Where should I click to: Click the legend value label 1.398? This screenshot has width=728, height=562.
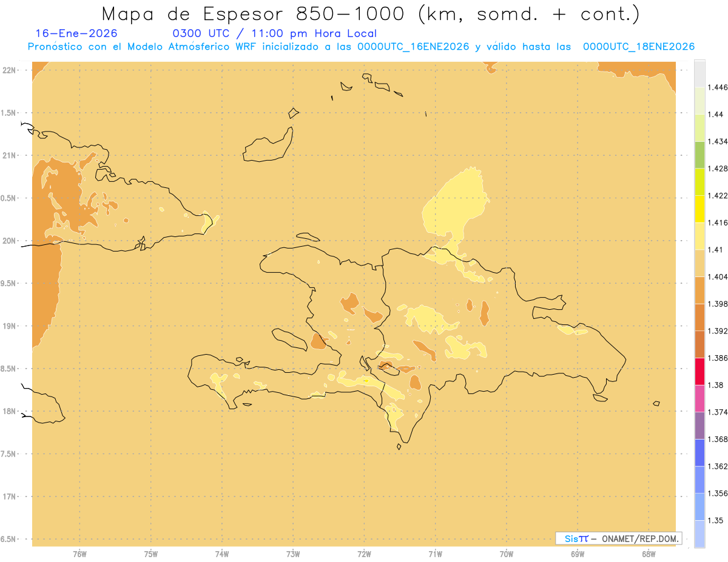(x=719, y=304)
